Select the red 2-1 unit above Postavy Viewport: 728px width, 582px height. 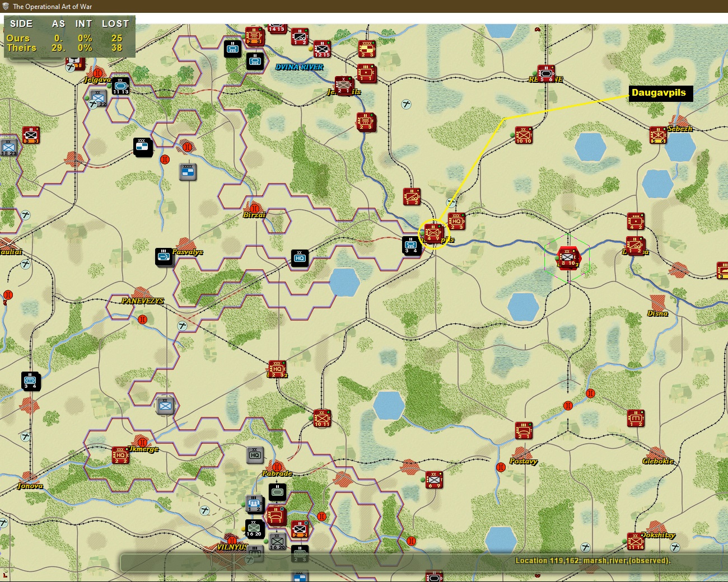coord(524,430)
